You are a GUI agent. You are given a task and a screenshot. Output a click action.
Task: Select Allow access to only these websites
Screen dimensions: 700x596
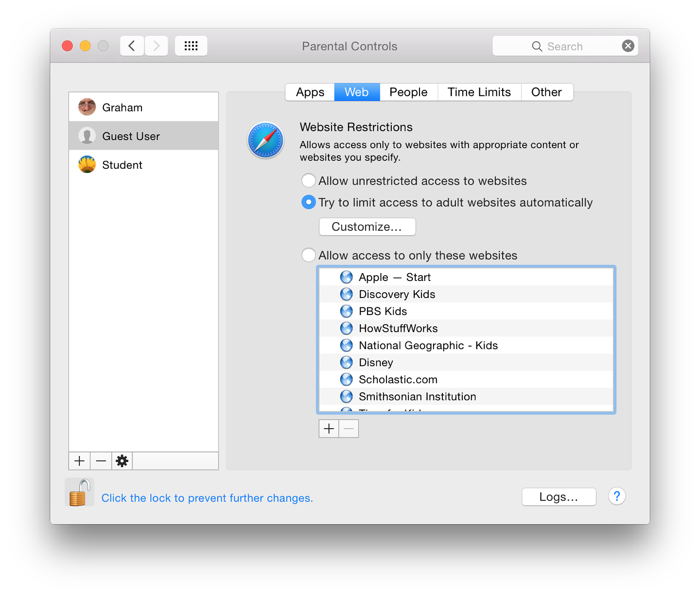[309, 255]
